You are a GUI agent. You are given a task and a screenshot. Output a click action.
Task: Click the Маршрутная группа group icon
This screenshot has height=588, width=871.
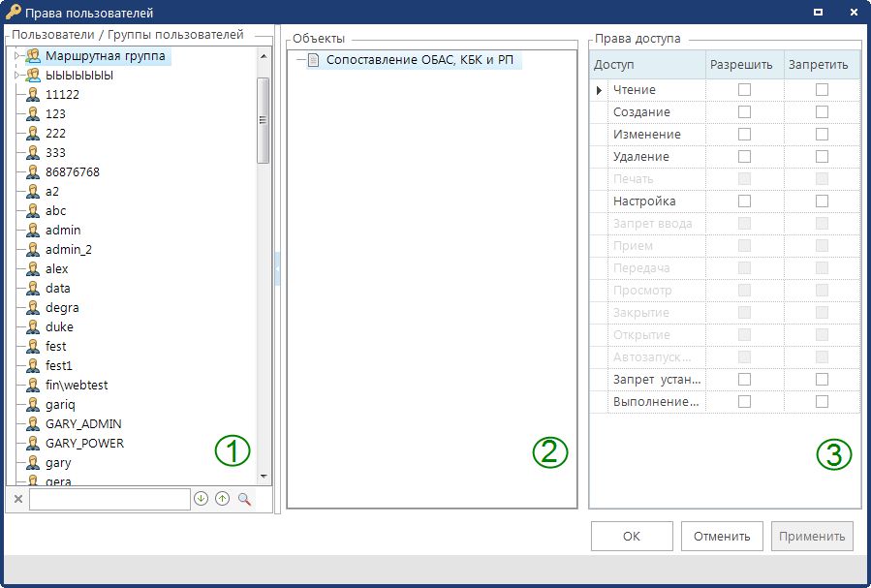[33, 56]
